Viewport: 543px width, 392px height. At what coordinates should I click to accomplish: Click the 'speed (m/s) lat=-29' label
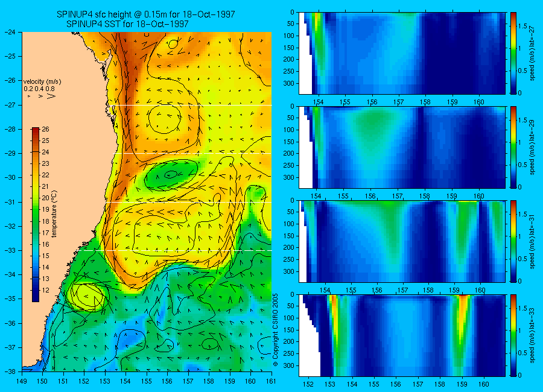coord(533,147)
